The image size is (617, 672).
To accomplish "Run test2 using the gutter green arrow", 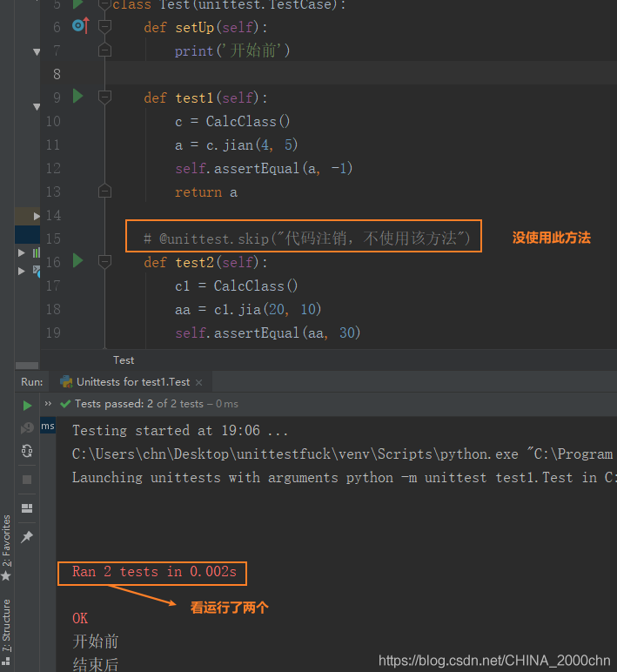I will click(77, 260).
